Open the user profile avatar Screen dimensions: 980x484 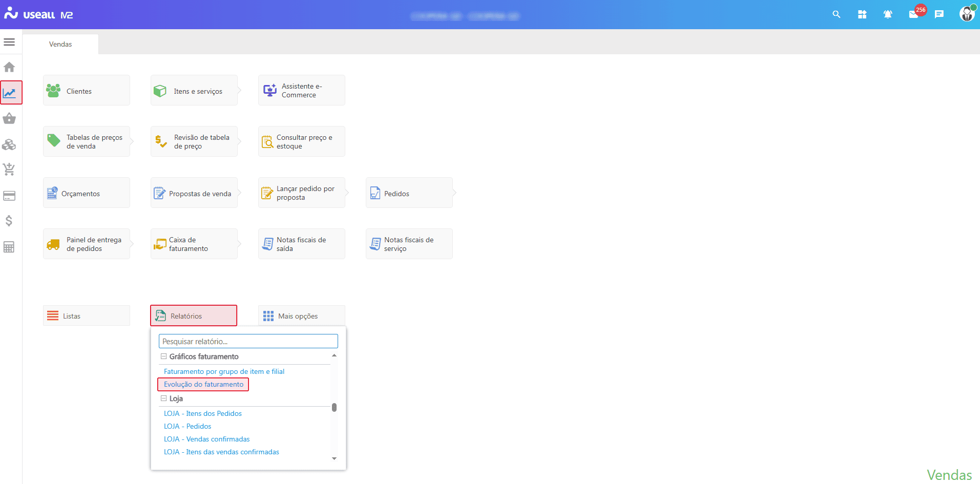[x=967, y=14]
